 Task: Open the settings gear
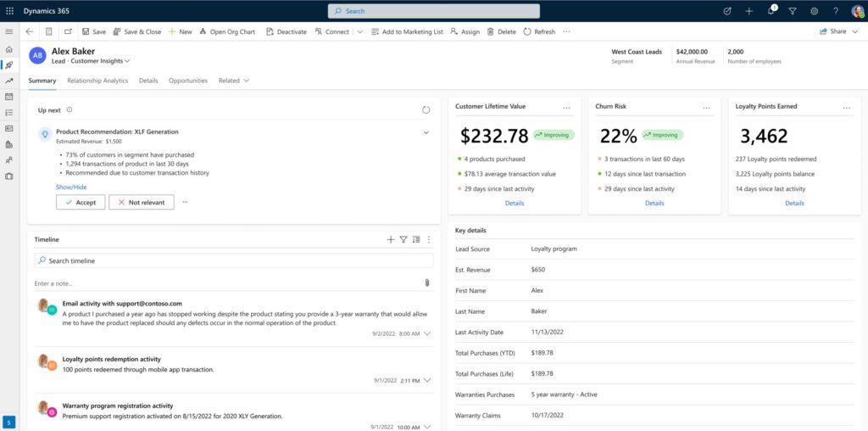coord(815,11)
